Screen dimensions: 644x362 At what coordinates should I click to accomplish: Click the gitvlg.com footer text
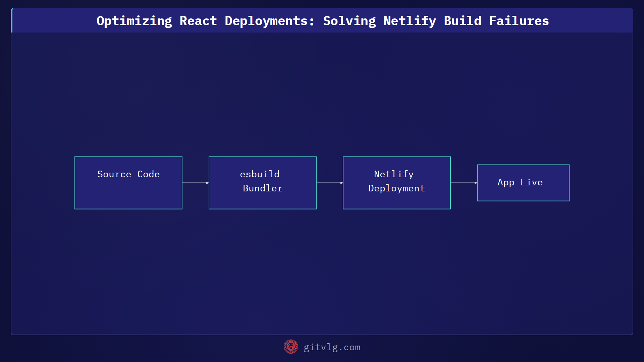332,347
